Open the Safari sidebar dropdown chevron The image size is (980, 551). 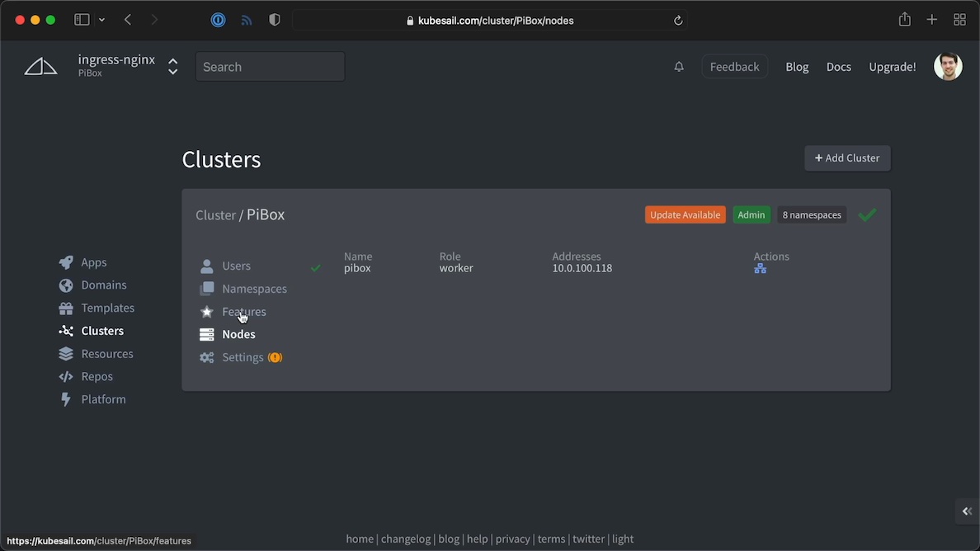point(101,20)
